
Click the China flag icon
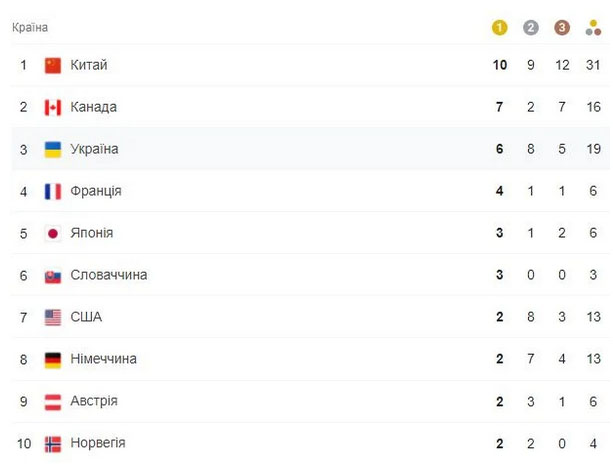click(53, 65)
